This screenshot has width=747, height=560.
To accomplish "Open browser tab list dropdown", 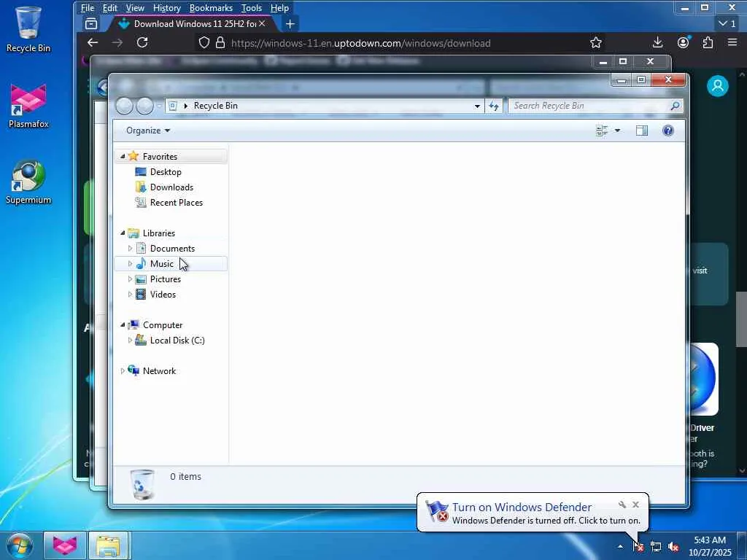I will [x=727, y=23].
